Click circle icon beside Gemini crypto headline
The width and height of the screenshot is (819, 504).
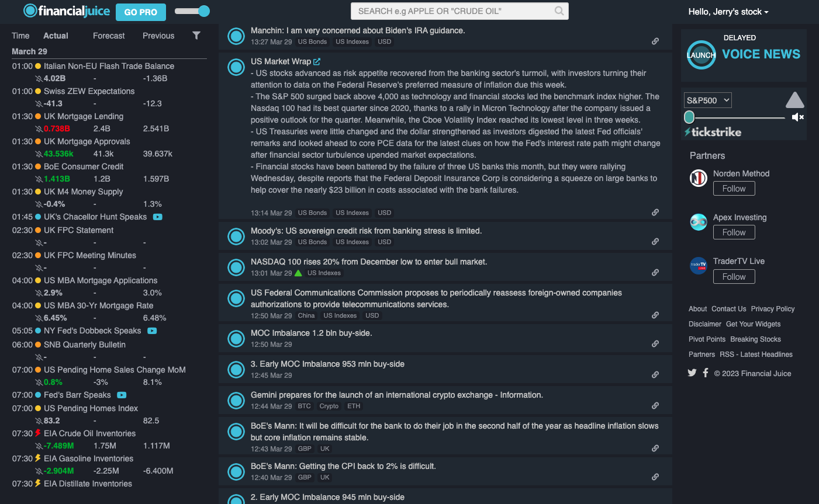[236, 401]
